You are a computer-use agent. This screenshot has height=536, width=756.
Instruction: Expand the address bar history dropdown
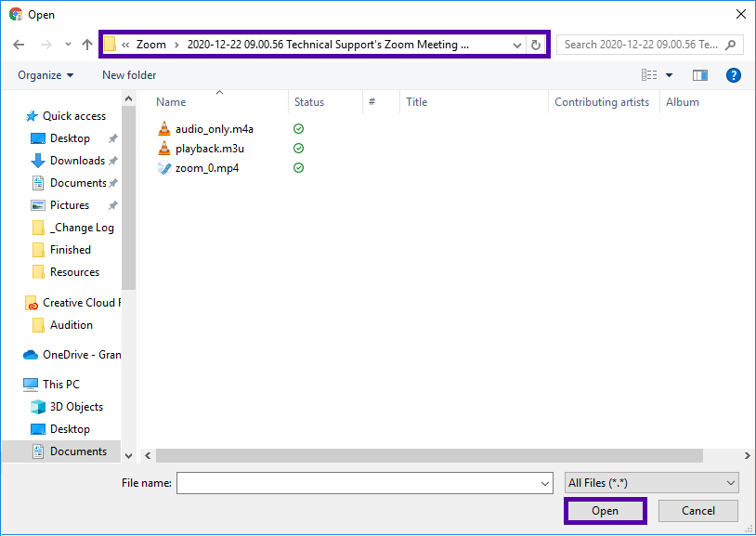517,46
